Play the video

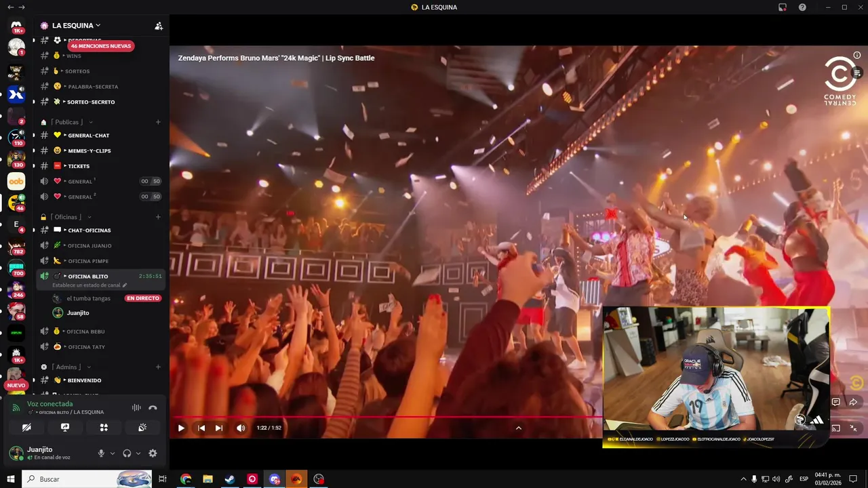tap(181, 428)
